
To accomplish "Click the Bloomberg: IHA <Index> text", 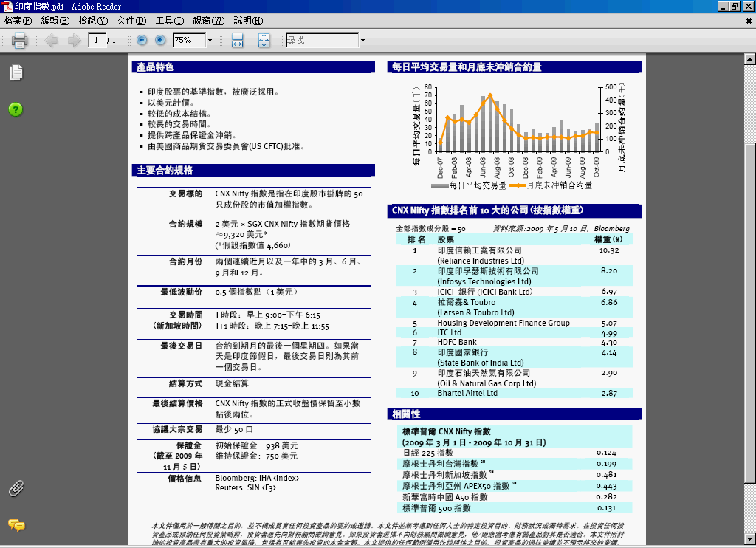I will coord(257,478).
